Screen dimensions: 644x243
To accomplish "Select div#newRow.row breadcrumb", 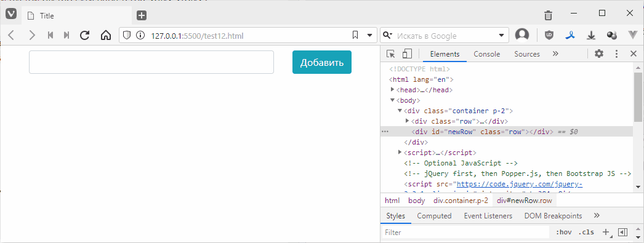I will [x=525, y=201].
